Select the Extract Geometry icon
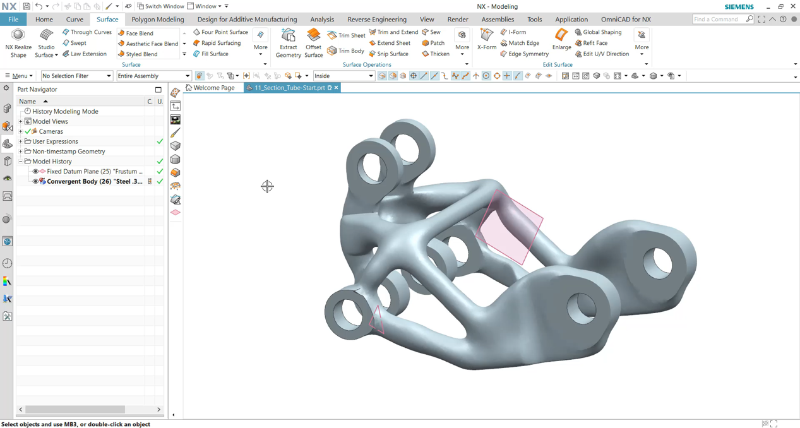The image size is (800, 428). point(288,42)
